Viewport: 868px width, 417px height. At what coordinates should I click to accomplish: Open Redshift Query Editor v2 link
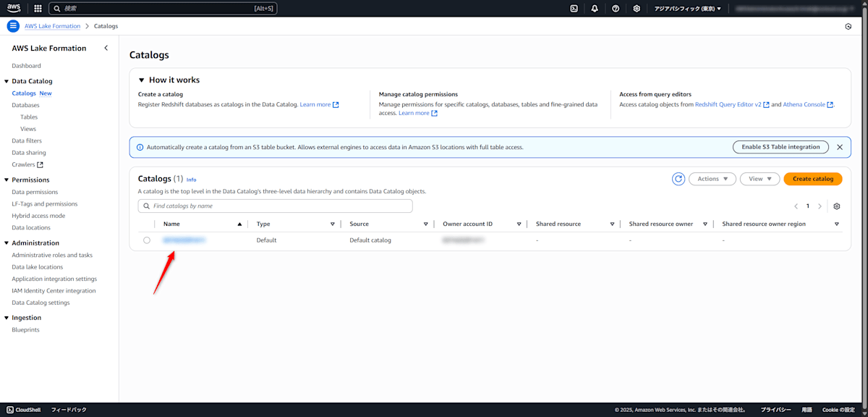tap(732, 104)
